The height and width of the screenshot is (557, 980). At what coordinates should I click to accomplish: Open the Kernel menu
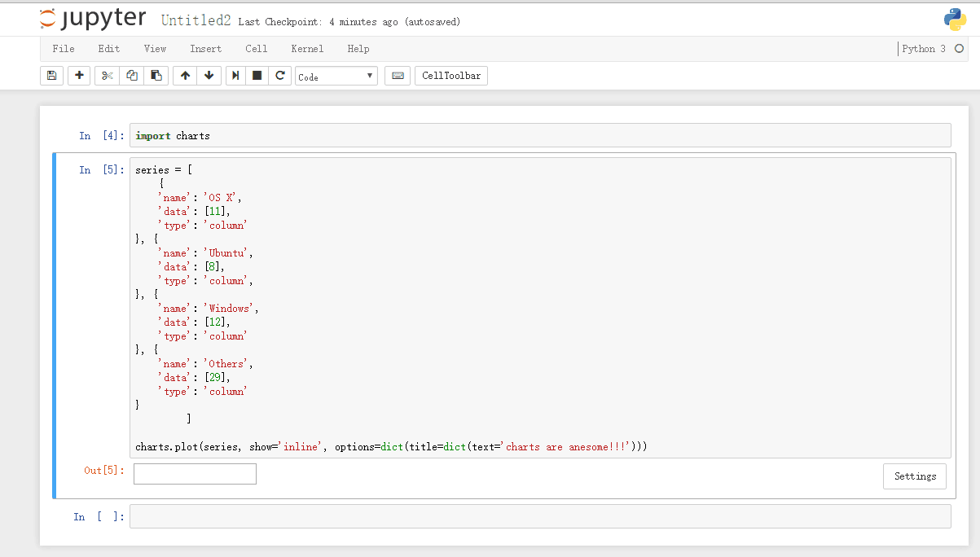pos(307,49)
